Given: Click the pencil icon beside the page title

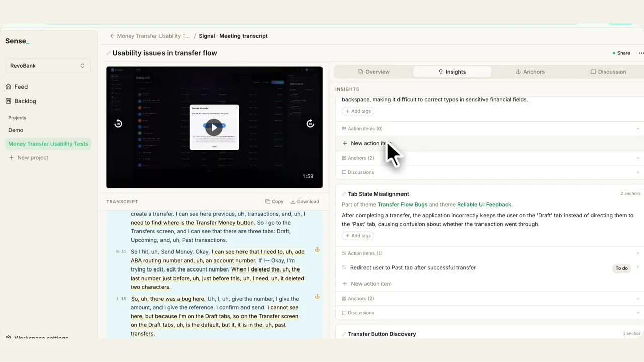Looking at the screenshot, I should pyautogui.click(x=109, y=53).
